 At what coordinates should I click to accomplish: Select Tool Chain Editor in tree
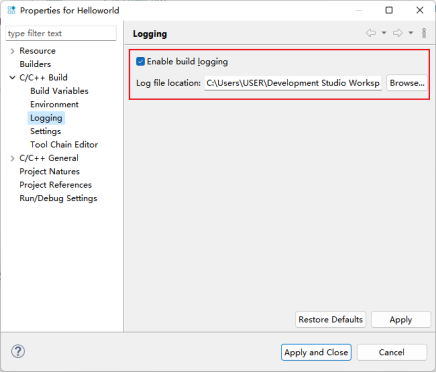(x=64, y=145)
